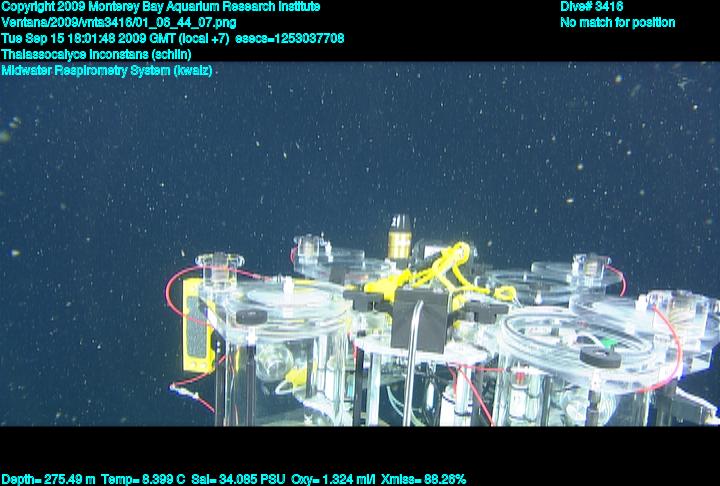Click the No match for position text

pos(618,23)
